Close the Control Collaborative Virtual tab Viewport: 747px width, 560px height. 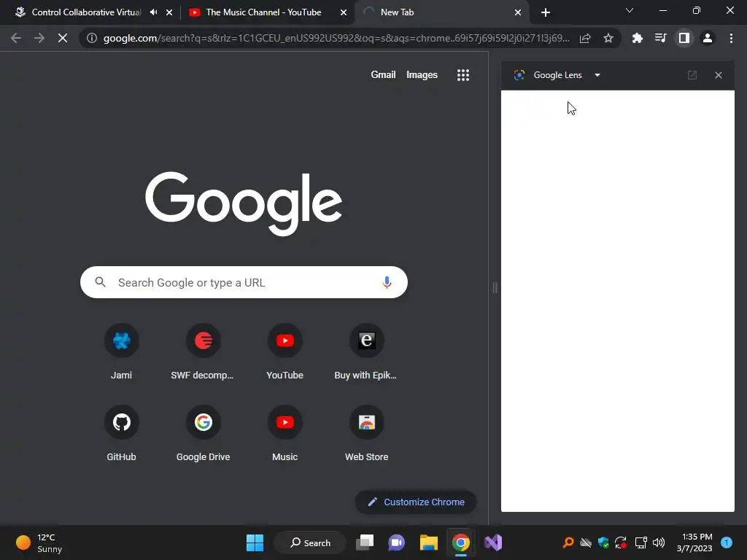169,12
